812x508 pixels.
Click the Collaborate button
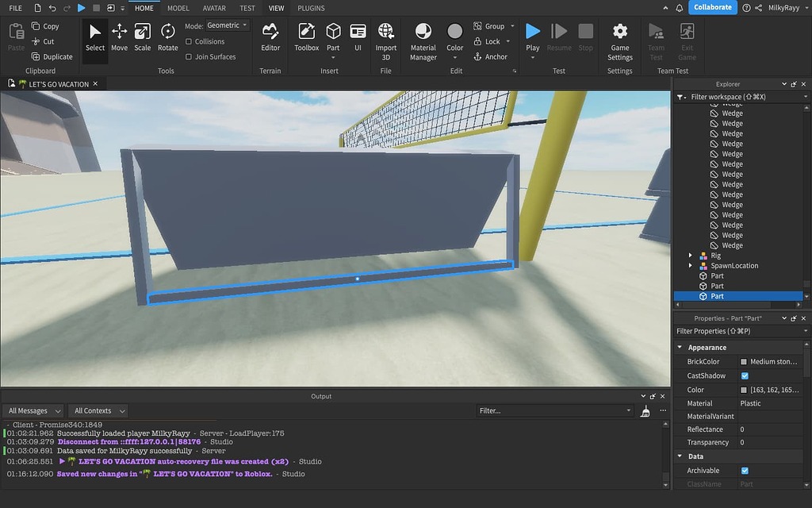pyautogui.click(x=711, y=7)
